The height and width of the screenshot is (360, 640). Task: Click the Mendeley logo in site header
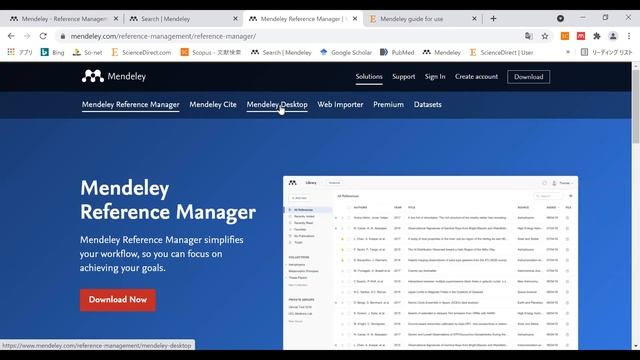pos(114,76)
